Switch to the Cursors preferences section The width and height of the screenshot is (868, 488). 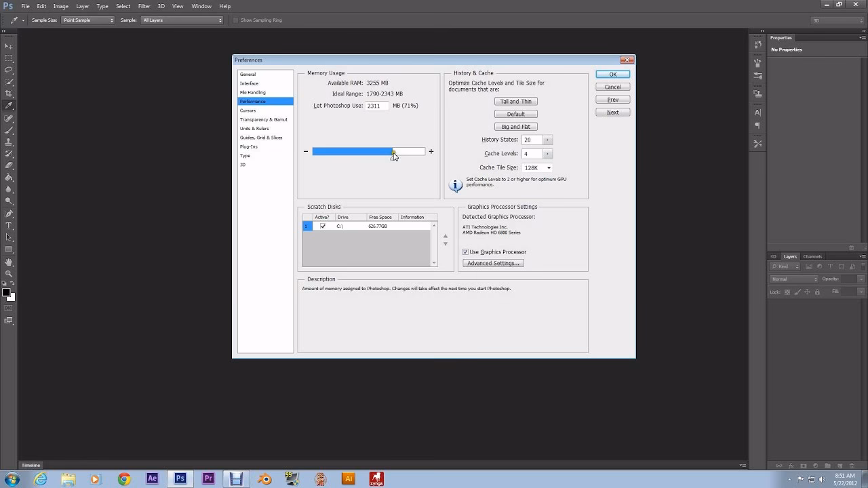(249, 110)
